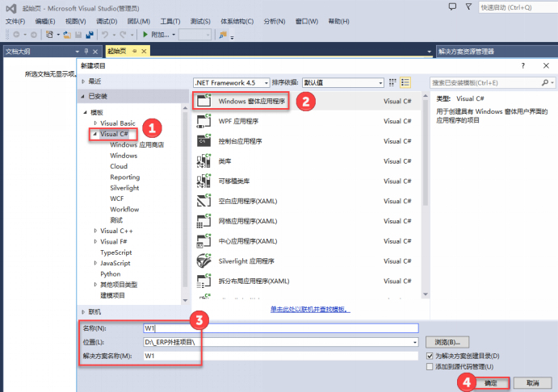Select the Silverlight 应用程序 template icon
Screen dimensions: 558x392
coord(203,261)
